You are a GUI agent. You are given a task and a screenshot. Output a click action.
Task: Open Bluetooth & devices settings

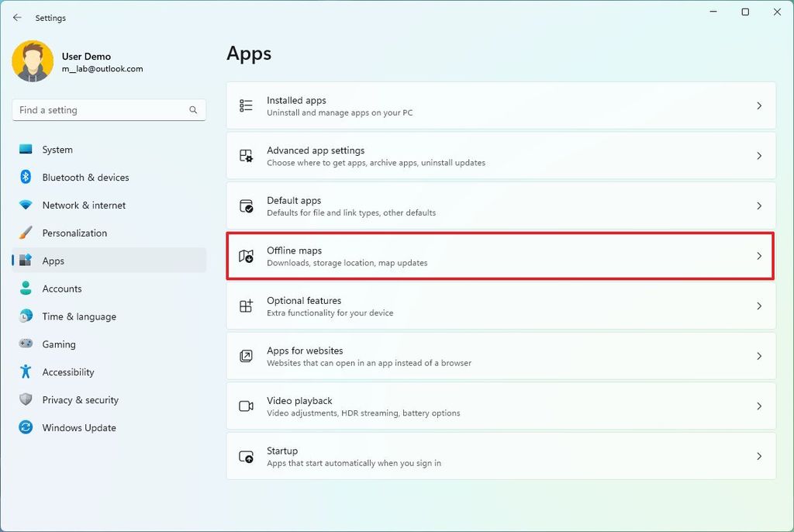pyautogui.click(x=26, y=177)
